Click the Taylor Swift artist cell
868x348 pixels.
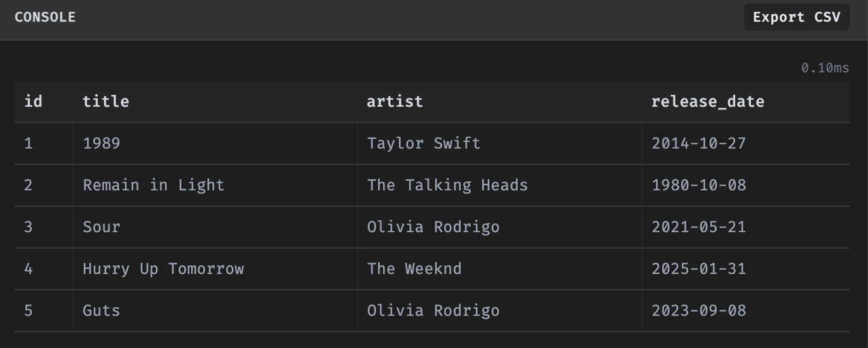pyautogui.click(x=423, y=144)
